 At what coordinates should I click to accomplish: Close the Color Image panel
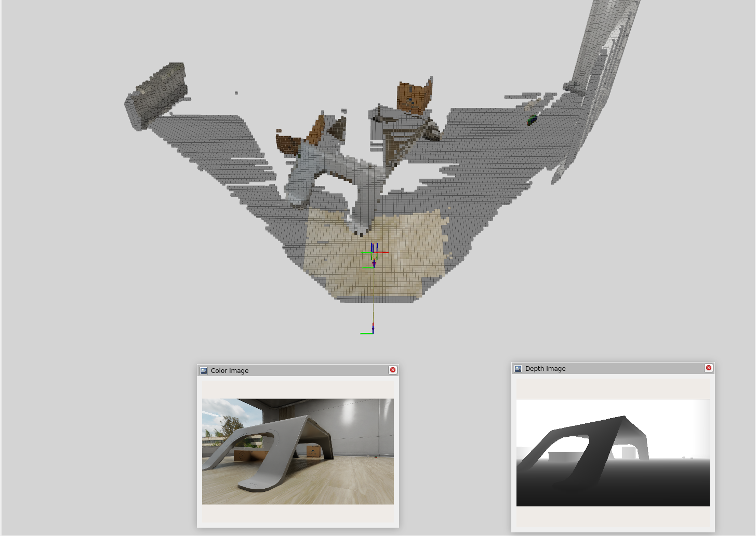(393, 370)
